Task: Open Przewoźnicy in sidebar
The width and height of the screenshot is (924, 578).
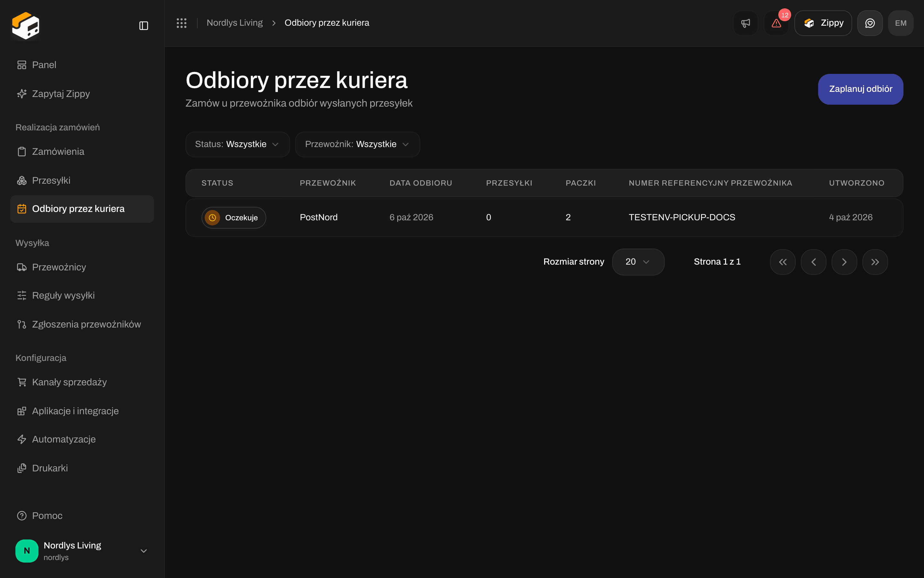Action: click(82, 267)
